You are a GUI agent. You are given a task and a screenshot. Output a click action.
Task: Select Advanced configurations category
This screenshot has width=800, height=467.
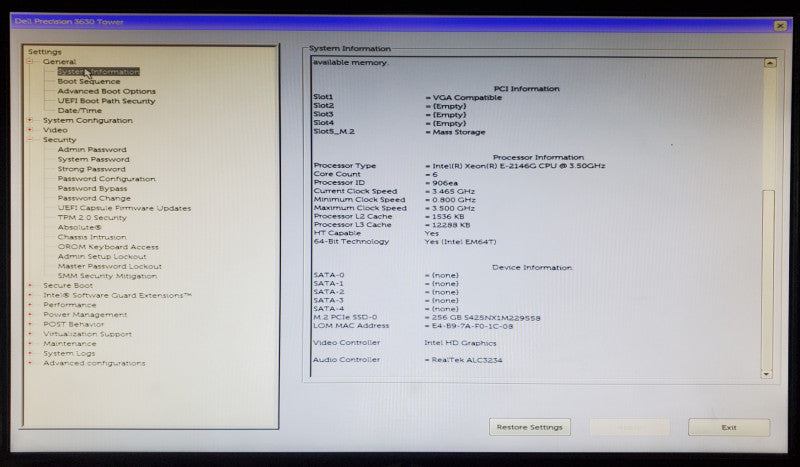point(94,363)
